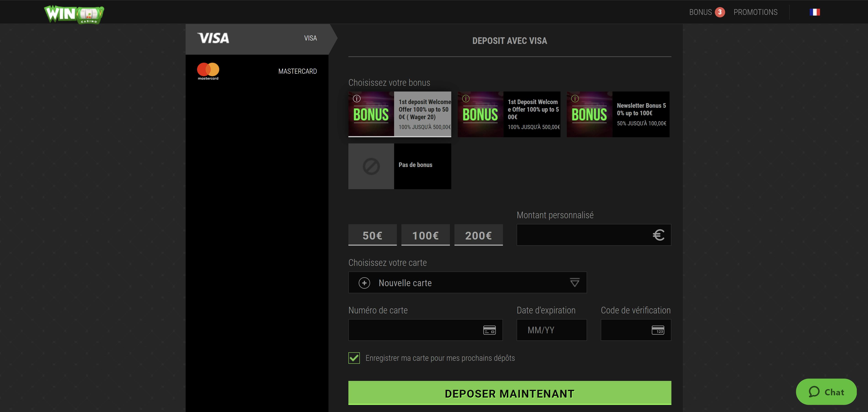
Task: Click the chat bubble icon
Action: (814, 392)
